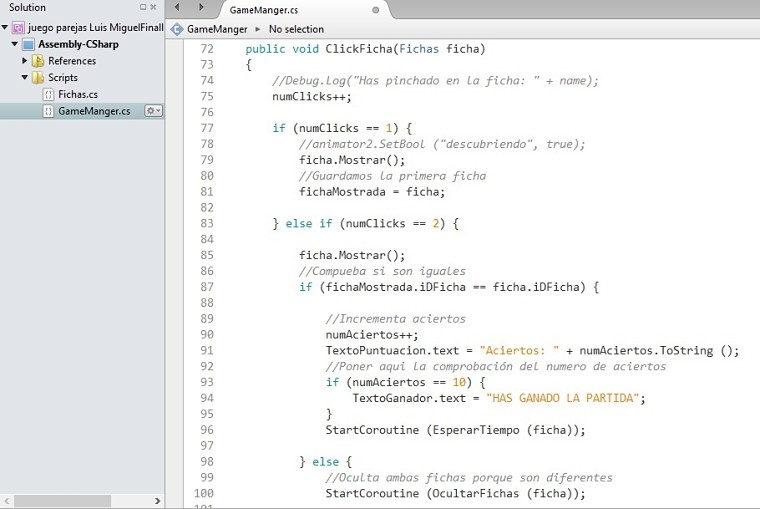
Task: Click the Solution pad title
Action: click(x=27, y=7)
